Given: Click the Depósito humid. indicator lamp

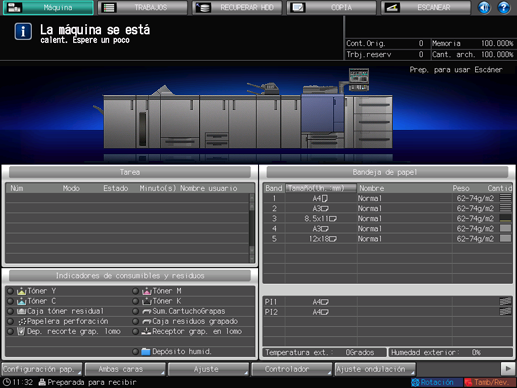Looking at the screenshot, I should [135, 352].
